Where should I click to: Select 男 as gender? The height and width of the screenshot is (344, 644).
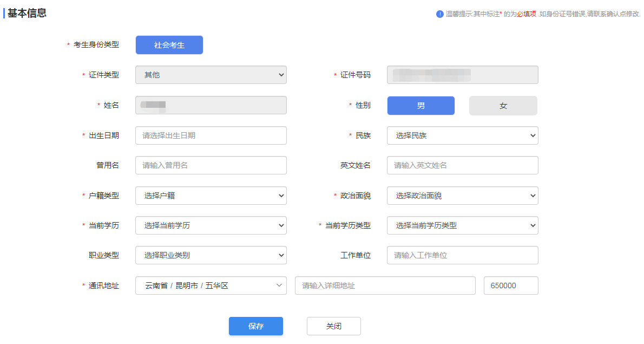[420, 106]
